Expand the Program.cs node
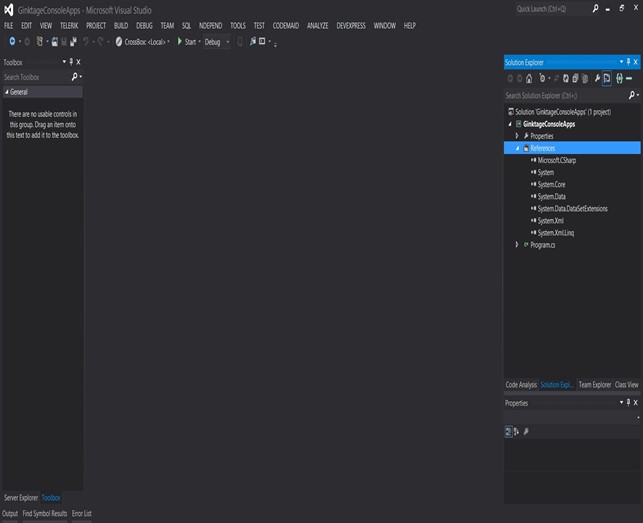The height and width of the screenshot is (523, 643). (517, 244)
